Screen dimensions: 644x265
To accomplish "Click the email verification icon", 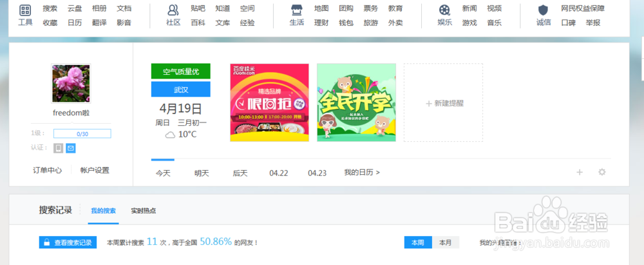I will [x=71, y=148].
